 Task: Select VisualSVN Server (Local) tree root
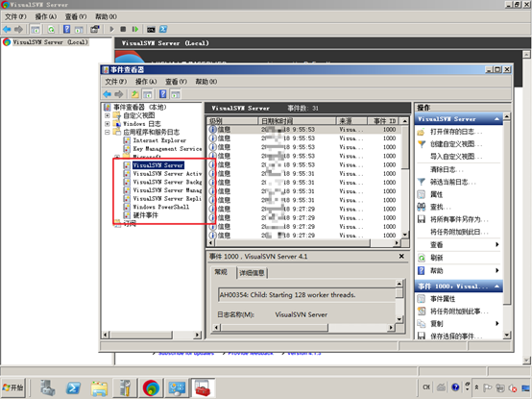pyautogui.click(x=50, y=42)
